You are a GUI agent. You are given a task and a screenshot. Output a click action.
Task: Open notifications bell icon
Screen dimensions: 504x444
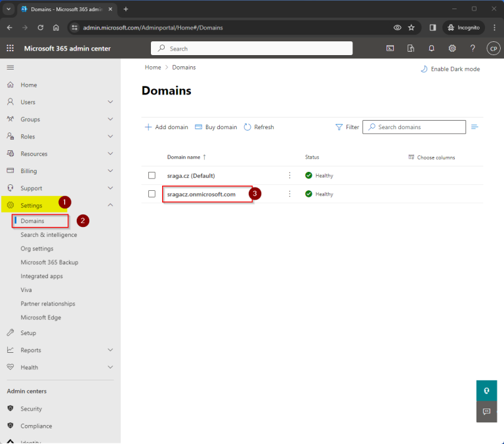[431, 49]
